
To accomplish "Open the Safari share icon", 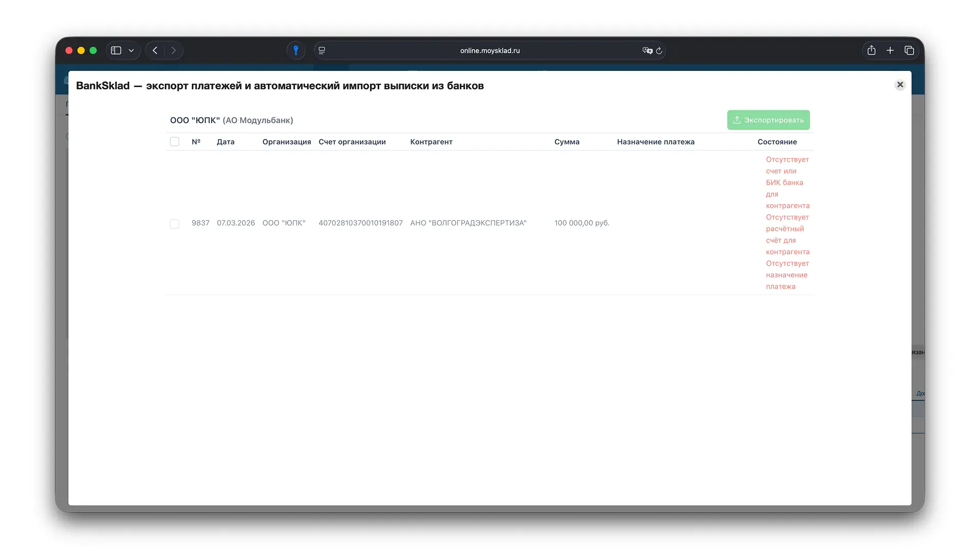I will pos(871,51).
